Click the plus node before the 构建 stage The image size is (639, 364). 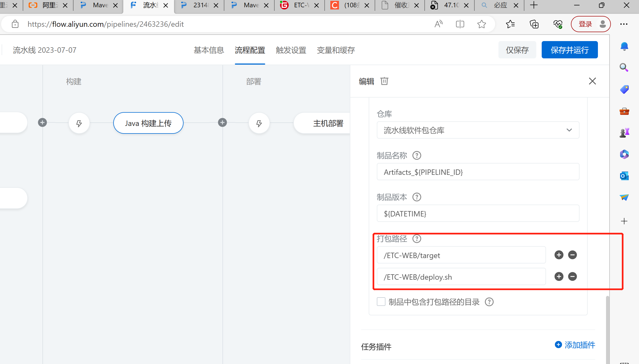[x=42, y=122]
